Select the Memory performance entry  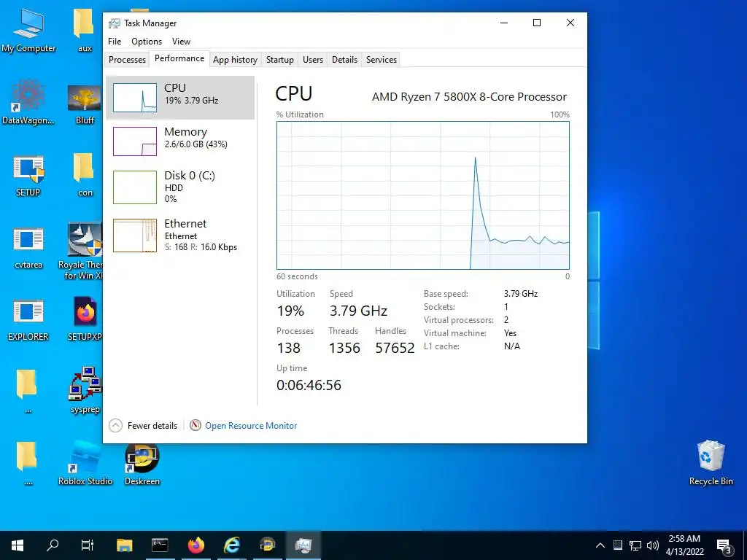click(180, 141)
